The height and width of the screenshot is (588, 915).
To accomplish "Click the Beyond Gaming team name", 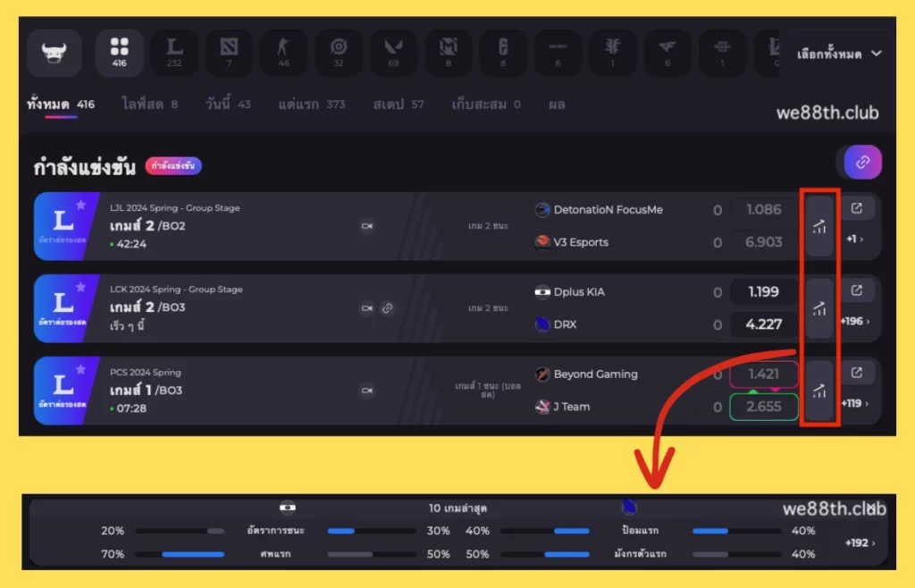I will pos(595,374).
